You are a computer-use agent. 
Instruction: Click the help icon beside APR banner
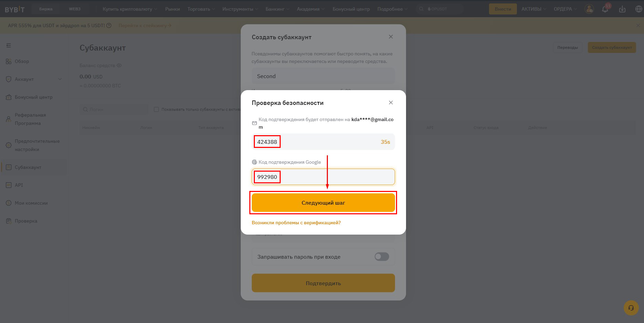tap(109, 25)
